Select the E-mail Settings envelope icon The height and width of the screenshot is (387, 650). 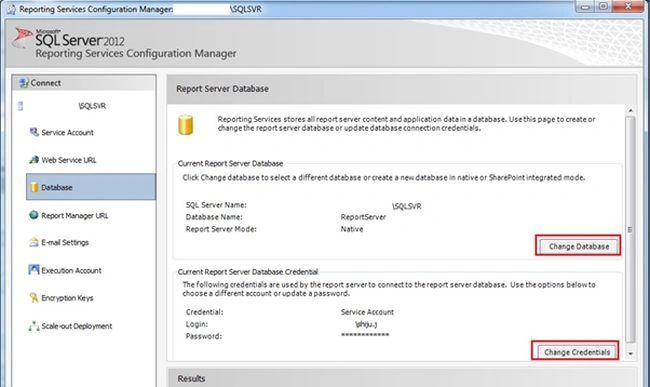click(x=34, y=242)
